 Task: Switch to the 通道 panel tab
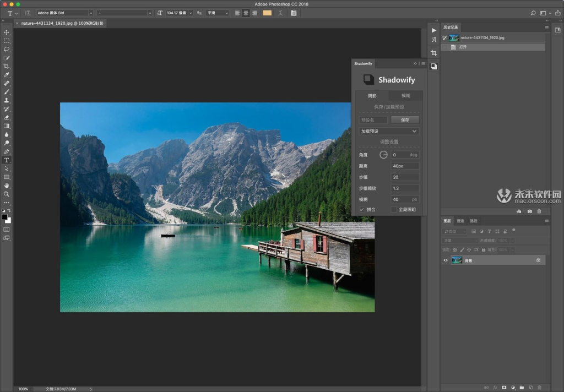click(x=460, y=221)
